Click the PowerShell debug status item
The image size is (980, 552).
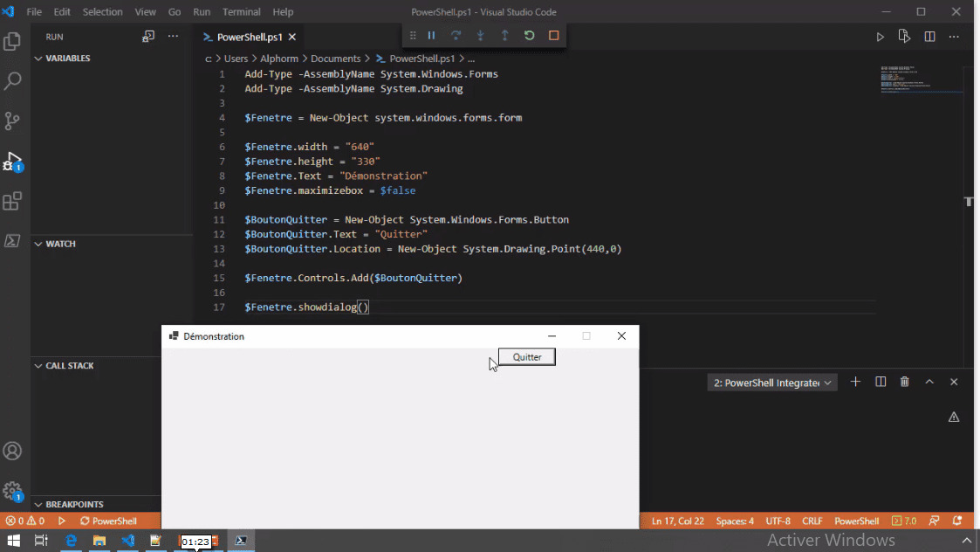point(108,521)
